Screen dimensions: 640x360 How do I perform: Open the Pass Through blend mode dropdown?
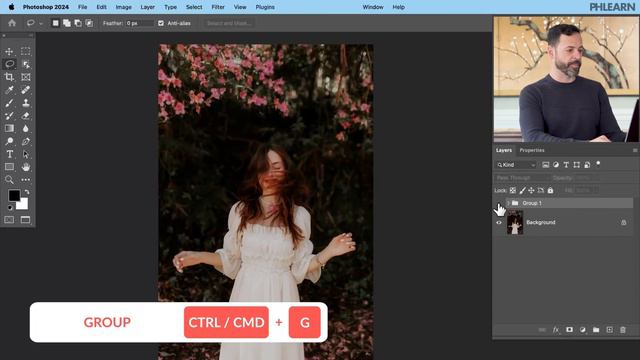pyautogui.click(x=522, y=178)
